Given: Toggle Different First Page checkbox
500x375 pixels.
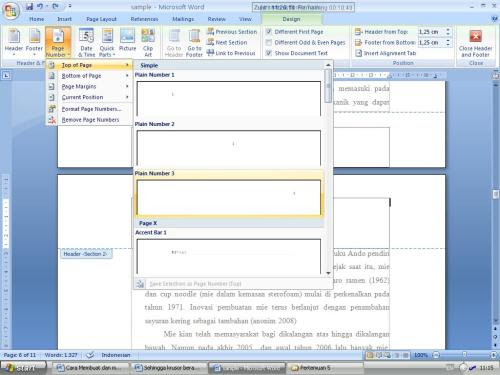Looking at the screenshot, I should [269, 32].
